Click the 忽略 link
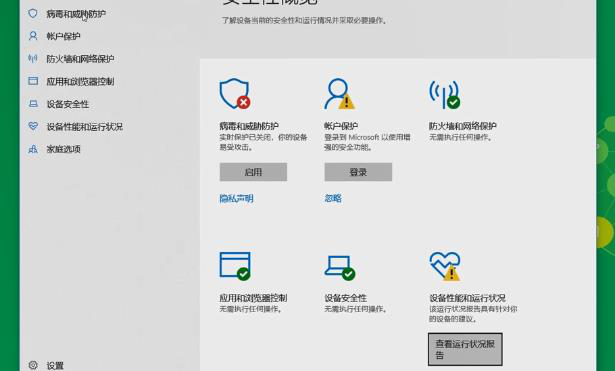 click(x=333, y=198)
